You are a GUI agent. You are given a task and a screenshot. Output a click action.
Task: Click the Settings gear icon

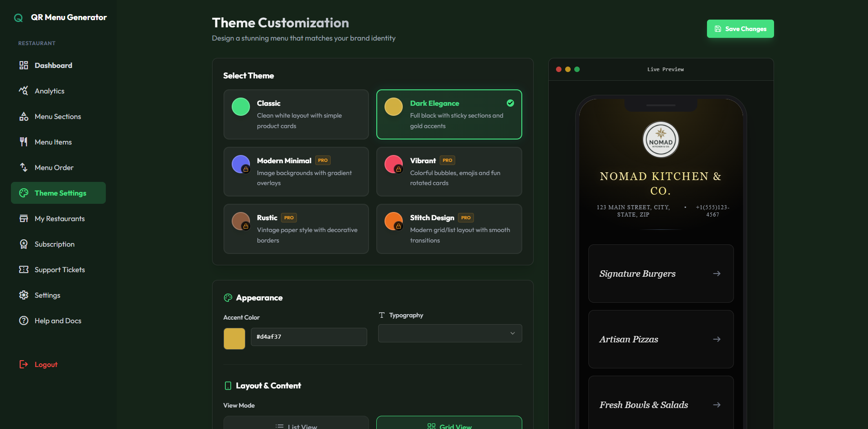[x=23, y=295]
